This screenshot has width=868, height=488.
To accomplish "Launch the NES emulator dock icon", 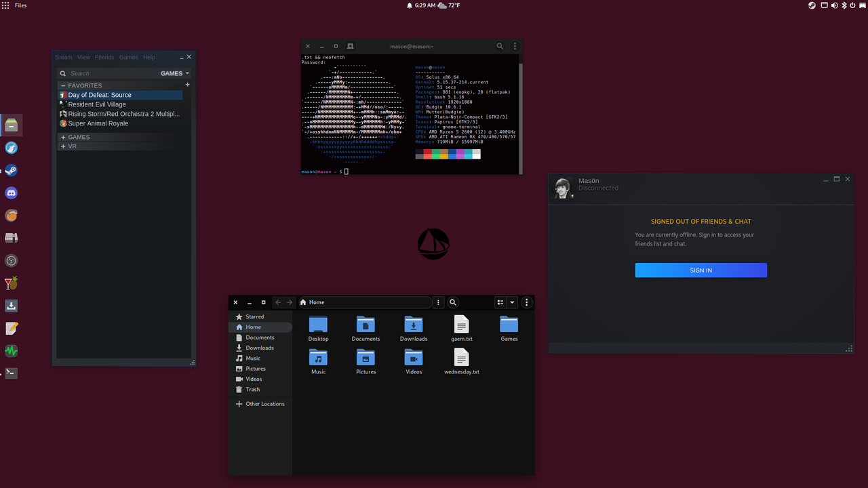I will pos(11,238).
